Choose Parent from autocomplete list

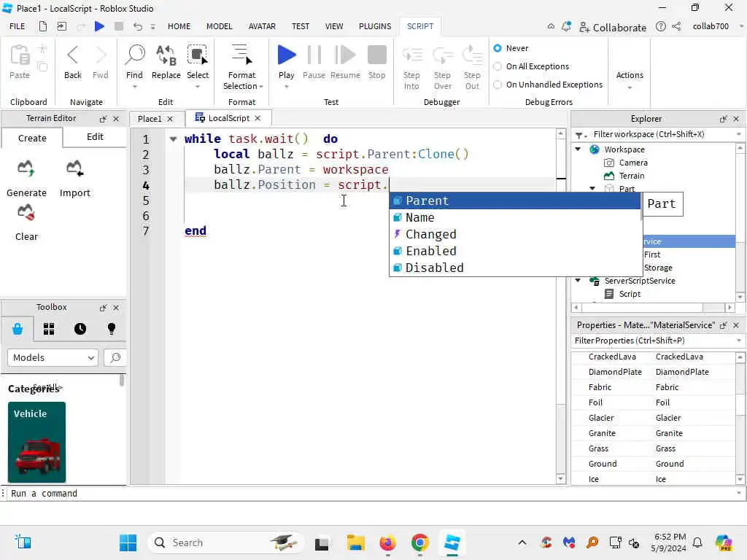[x=515, y=201]
